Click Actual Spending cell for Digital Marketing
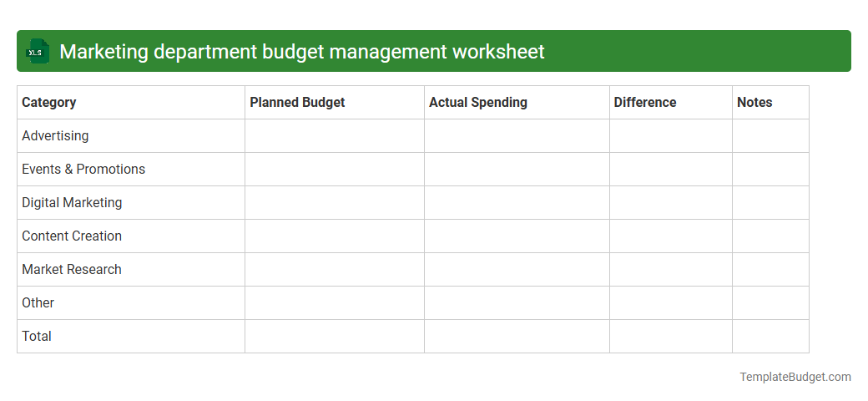The image size is (868, 401). (517, 203)
